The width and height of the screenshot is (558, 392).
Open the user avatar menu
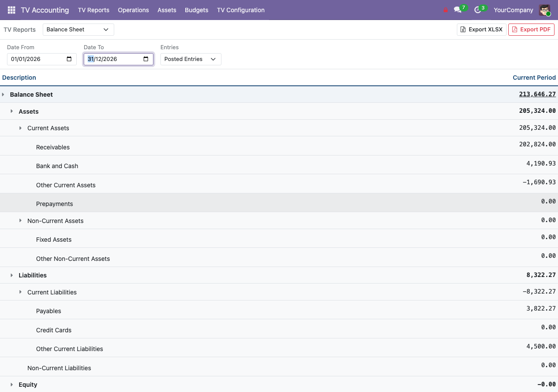tap(544, 10)
